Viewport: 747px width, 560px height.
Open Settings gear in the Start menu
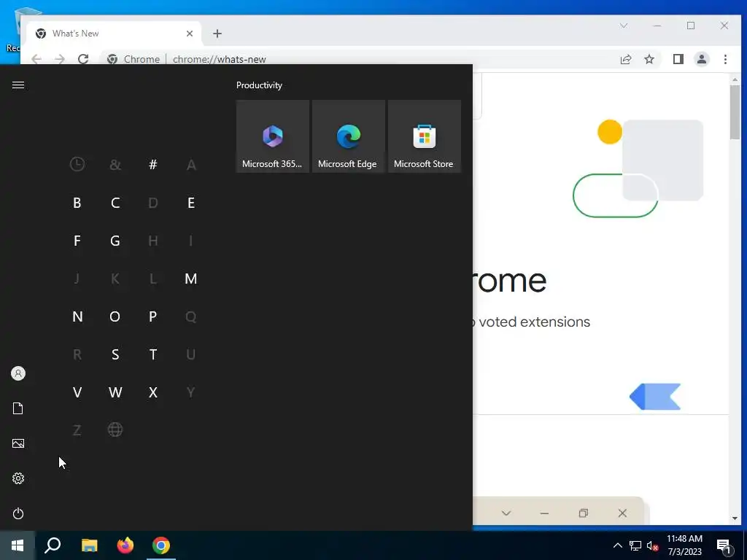pos(18,478)
